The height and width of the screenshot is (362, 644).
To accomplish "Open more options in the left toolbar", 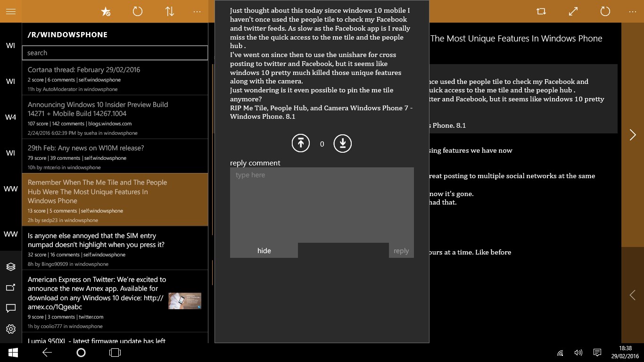I will coord(198,11).
